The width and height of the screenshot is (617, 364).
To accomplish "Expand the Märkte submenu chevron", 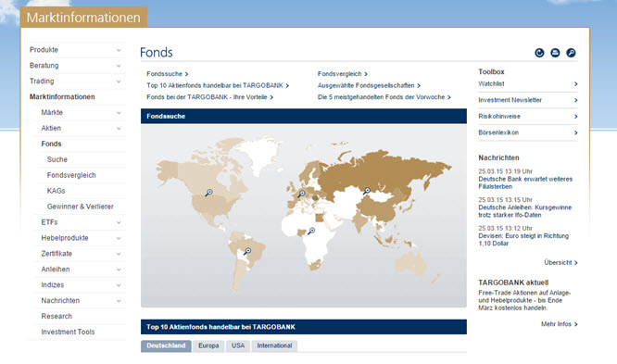I will pos(119,113).
